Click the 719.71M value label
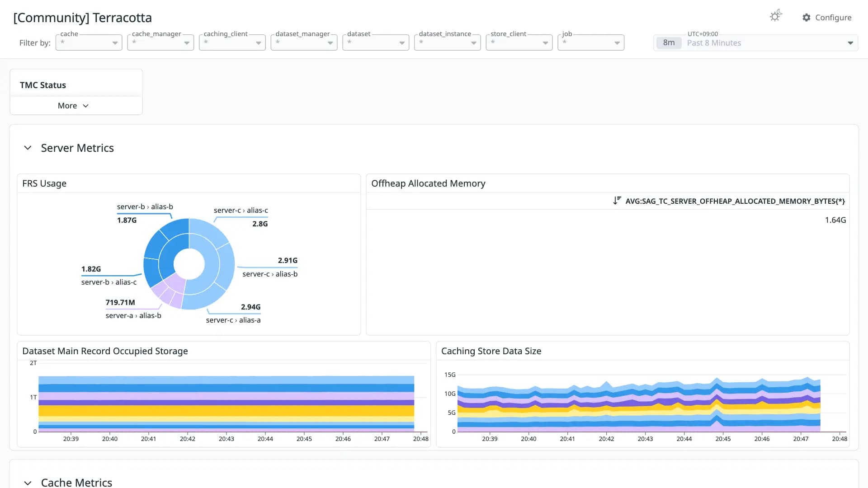The image size is (868, 488). [120, 302]
